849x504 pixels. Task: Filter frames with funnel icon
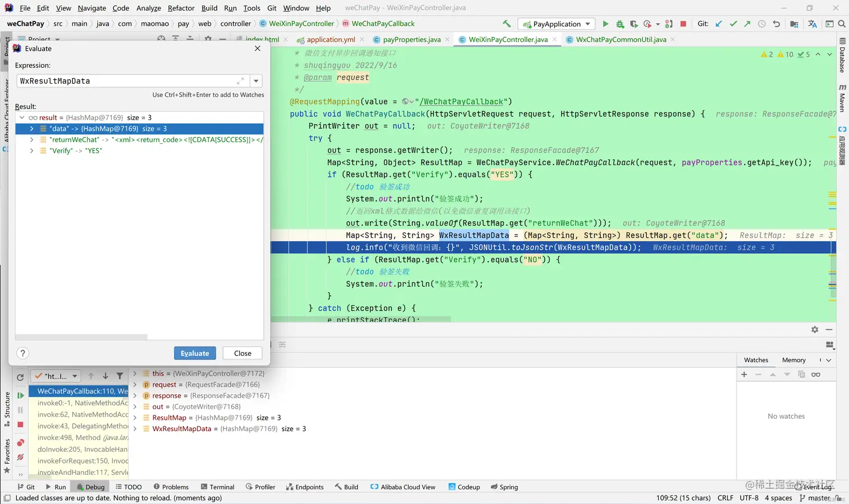click(120, 376)
